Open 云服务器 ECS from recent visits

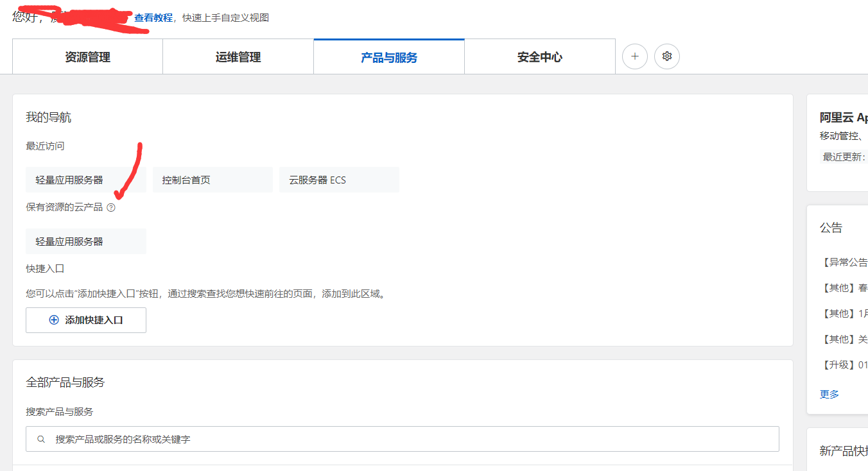click(x=339, y=180)
